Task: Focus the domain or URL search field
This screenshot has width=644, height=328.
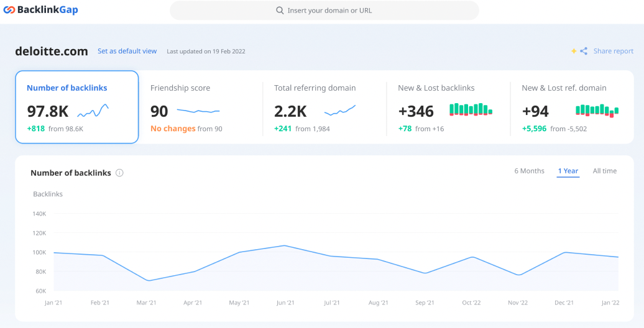Action: [x=324, y=11]
